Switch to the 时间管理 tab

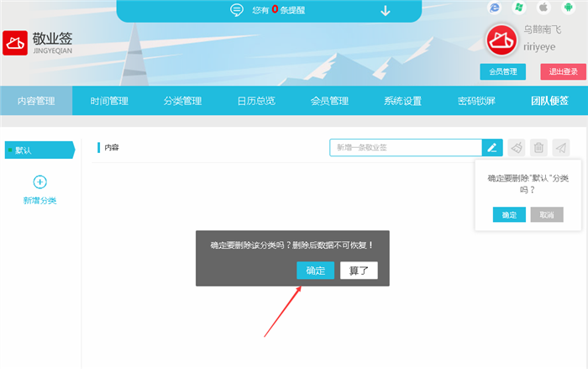[x=109, y=101]
